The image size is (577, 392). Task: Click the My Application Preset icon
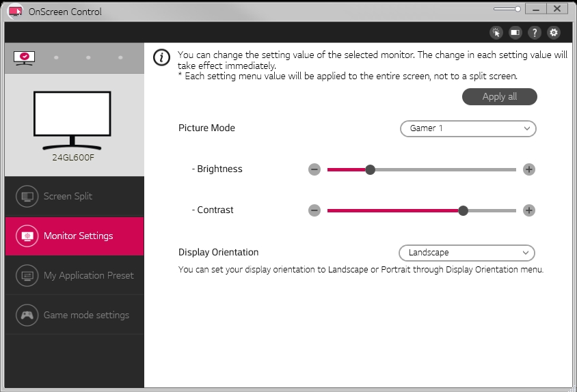27,275
